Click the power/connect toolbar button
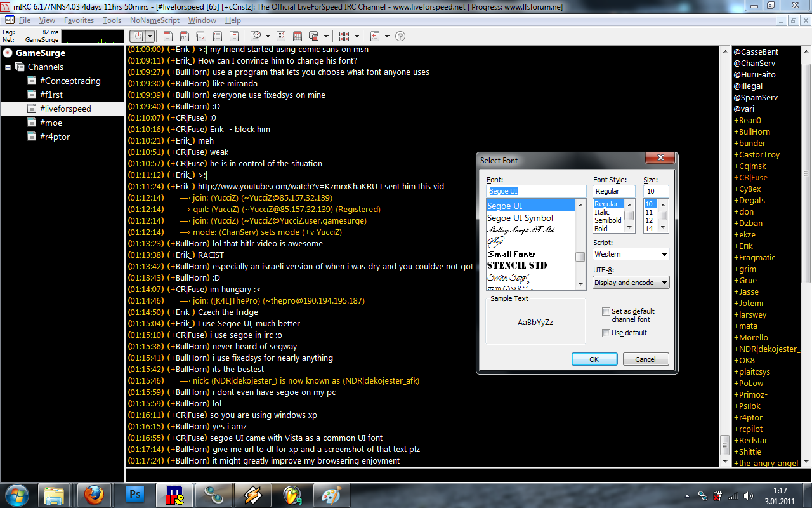 [140, 36]
